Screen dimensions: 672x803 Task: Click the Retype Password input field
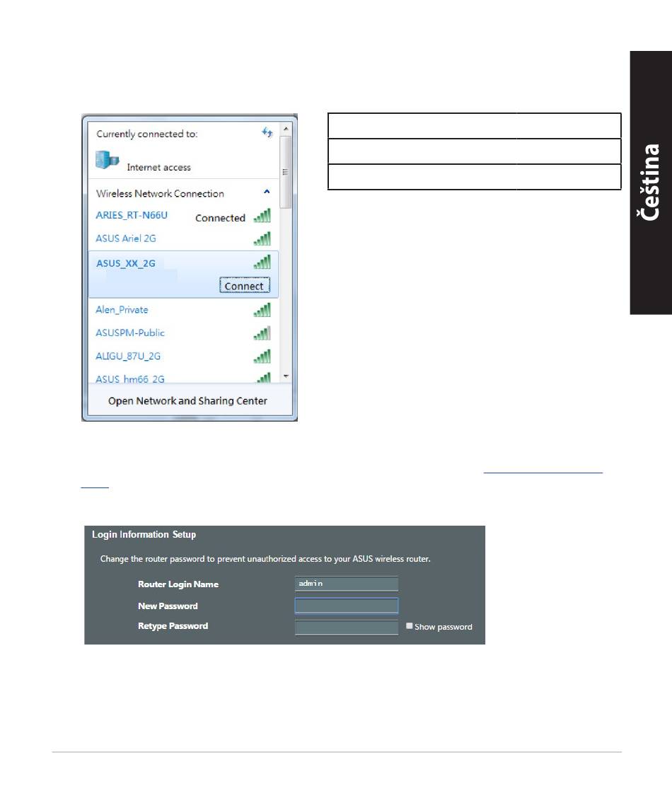coord(346,628)
